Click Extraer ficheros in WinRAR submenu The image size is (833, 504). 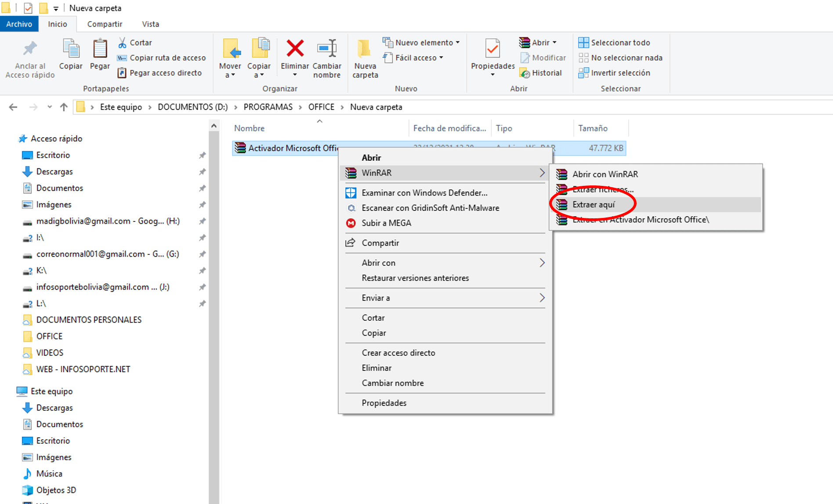coord(656,189)
